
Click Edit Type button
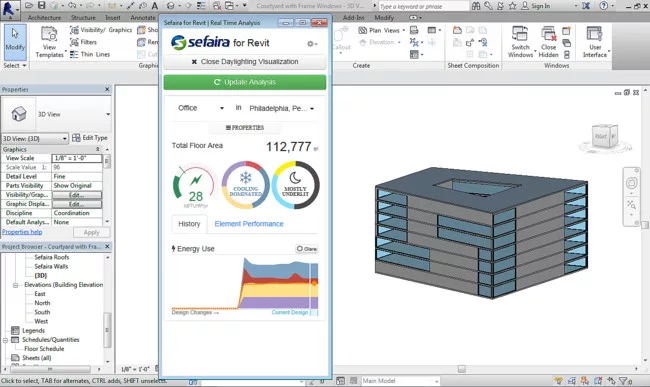tap(90, 138)
